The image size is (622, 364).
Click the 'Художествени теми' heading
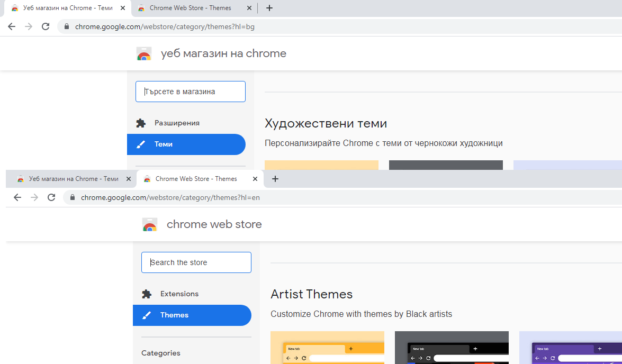point(326,123)
